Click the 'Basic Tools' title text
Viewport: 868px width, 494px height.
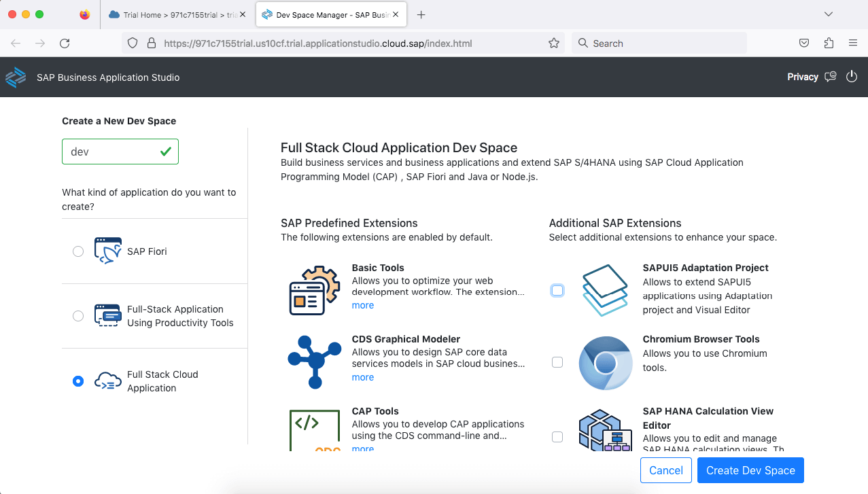[x=378, y=268]
